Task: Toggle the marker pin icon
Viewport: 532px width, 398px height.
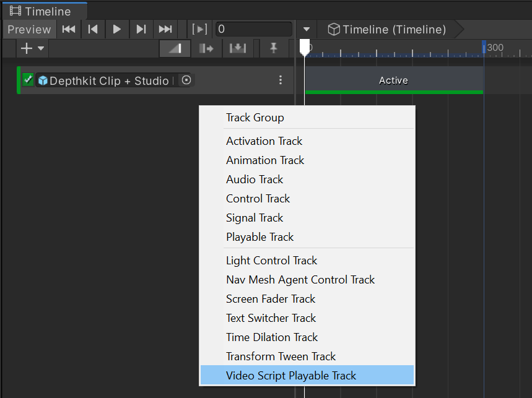Action: tap(273, 48)
